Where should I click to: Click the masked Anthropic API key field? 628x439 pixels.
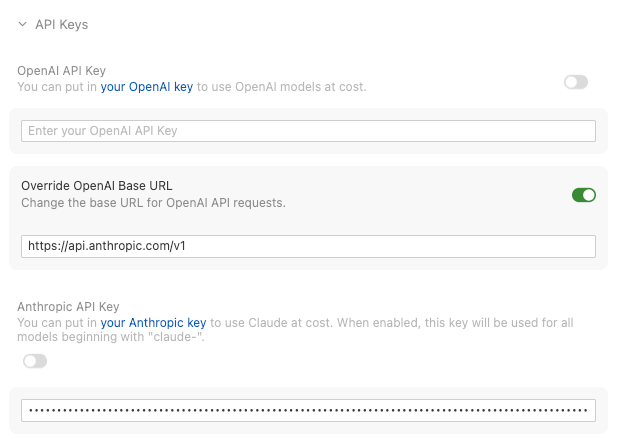pos(308,410)
